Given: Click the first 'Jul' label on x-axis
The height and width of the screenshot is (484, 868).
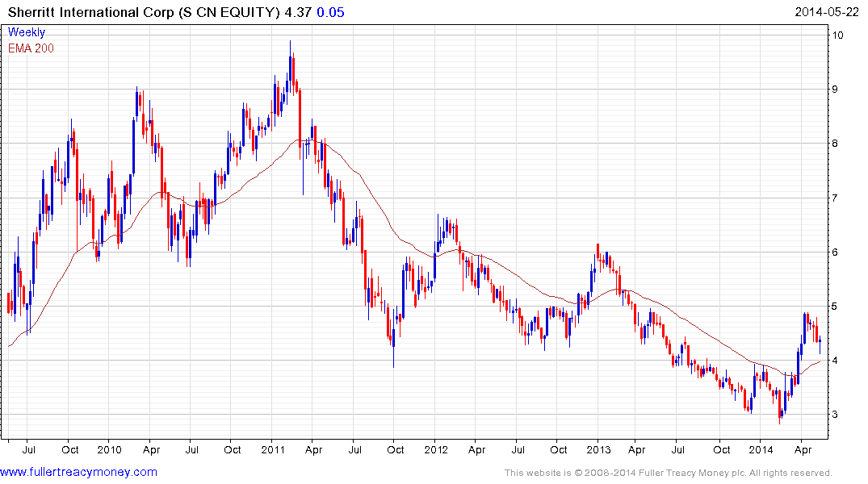Looking at the screenshot, I should [x=29, y=449].
